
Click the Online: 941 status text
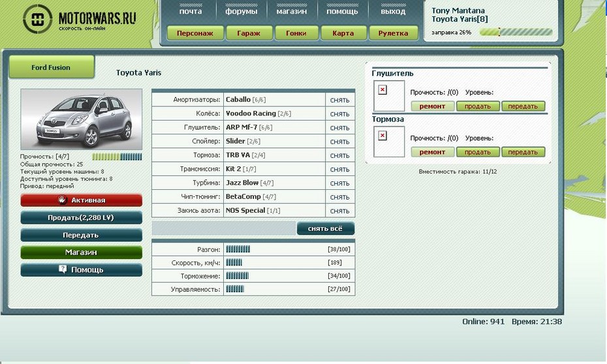pyautogui.click(x=483, y=322)
